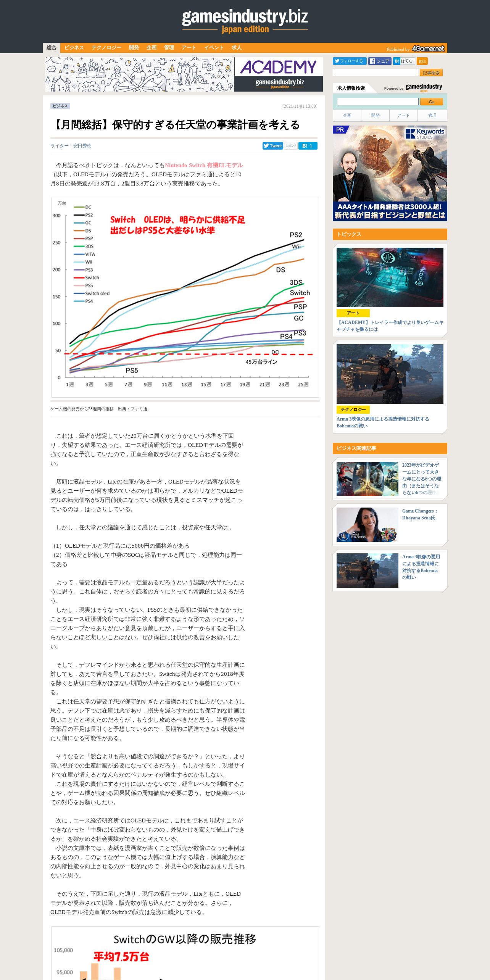
Task: Open the 2023 video games article thumbnail
Action: pos(367,479)
